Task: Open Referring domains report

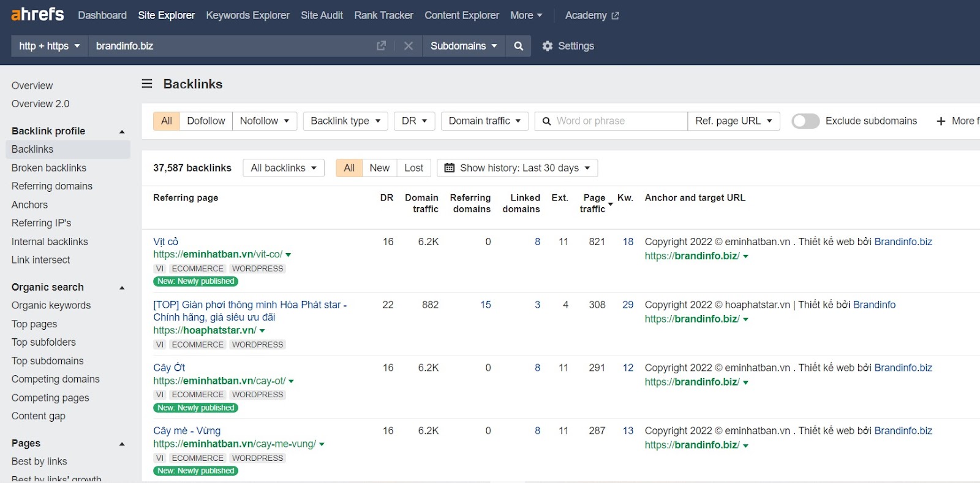Action: coord(52,186)
